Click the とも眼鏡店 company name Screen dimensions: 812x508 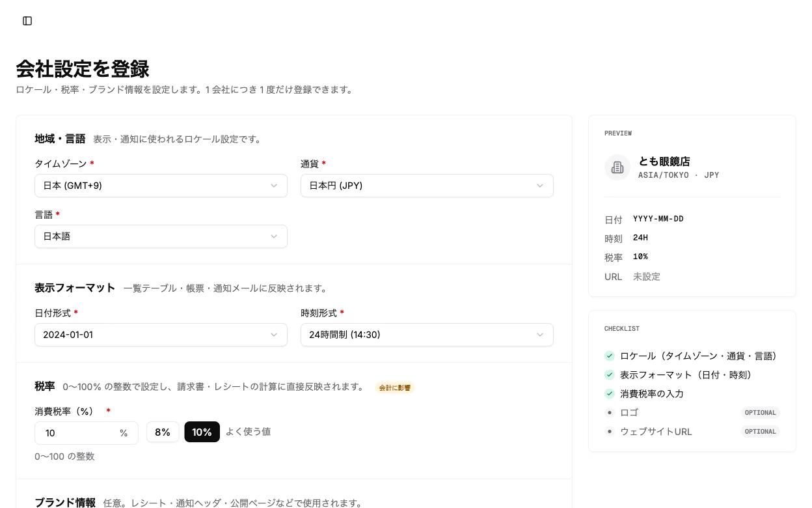(x=664, y=162)
